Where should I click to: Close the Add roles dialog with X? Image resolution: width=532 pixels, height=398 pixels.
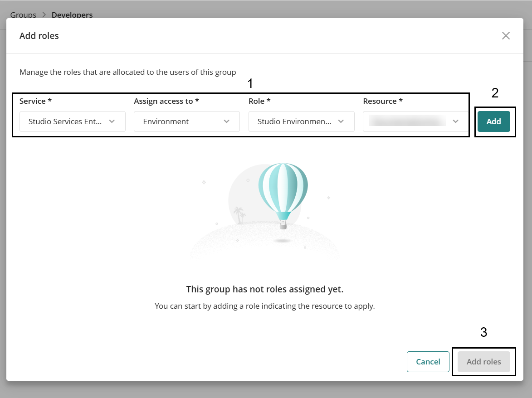(x=506, y=36)
